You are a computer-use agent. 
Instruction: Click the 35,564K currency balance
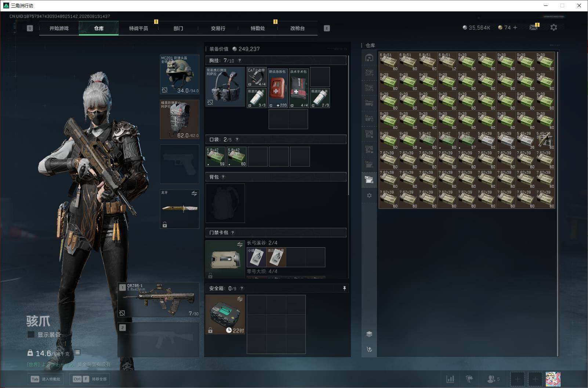476,28
